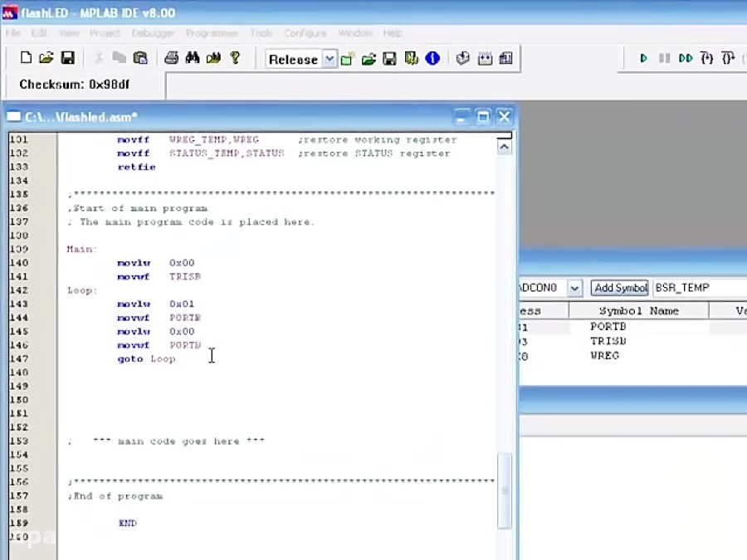Open the Project menu

(105, 33)
